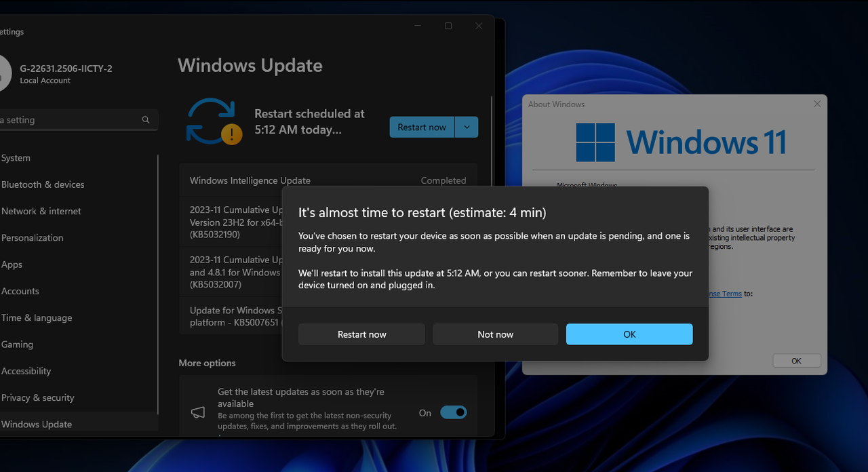Click the Restart scheduled at 5:12 AM text
Screen dimensions: 868x472
(x=309, y=121)
